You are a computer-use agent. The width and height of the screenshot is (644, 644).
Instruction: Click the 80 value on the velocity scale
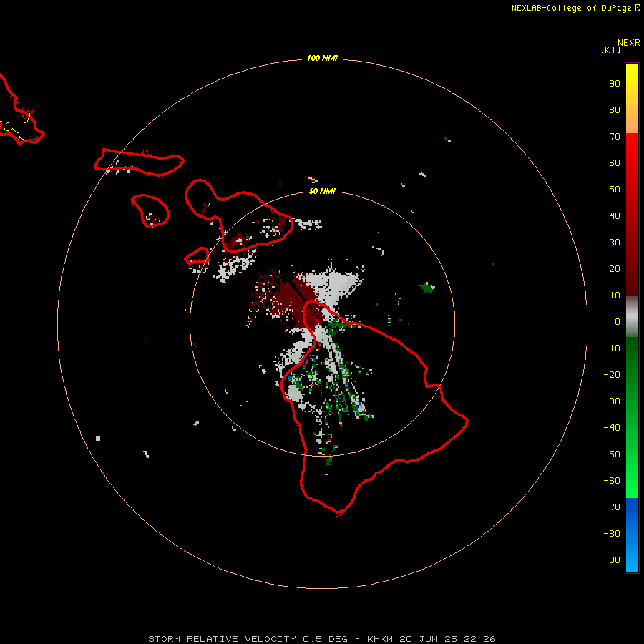(x=615, y=110)
